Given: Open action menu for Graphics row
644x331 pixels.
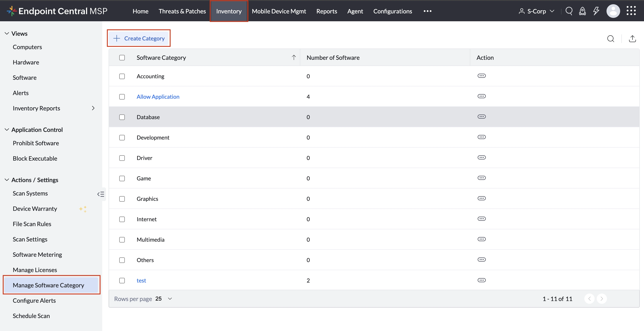Looking at the screenshot, I should tap(482, 198).
